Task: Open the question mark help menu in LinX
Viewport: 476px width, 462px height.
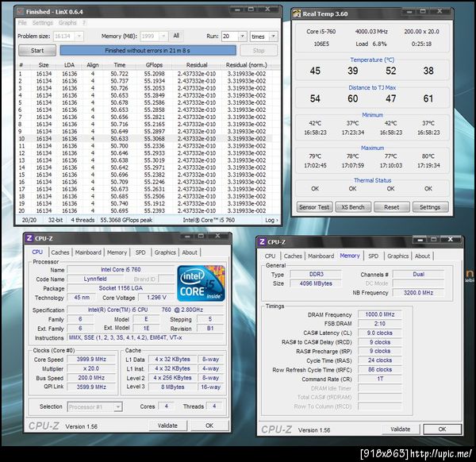Action: [x=84, y=23]
